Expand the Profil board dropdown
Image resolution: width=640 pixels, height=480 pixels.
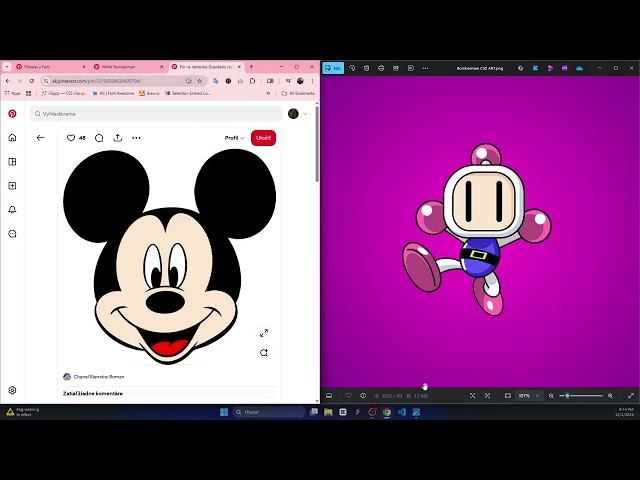click(x=234, y=138)
